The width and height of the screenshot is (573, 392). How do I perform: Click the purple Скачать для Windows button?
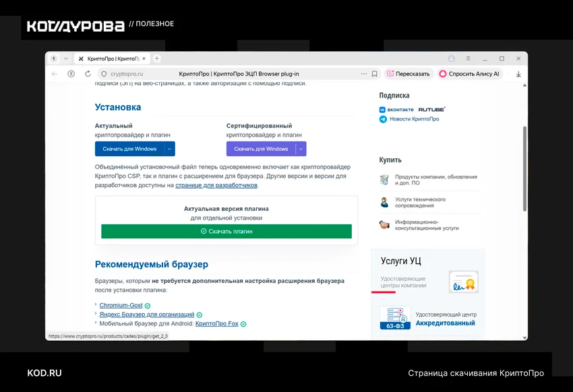pos(261,149)
